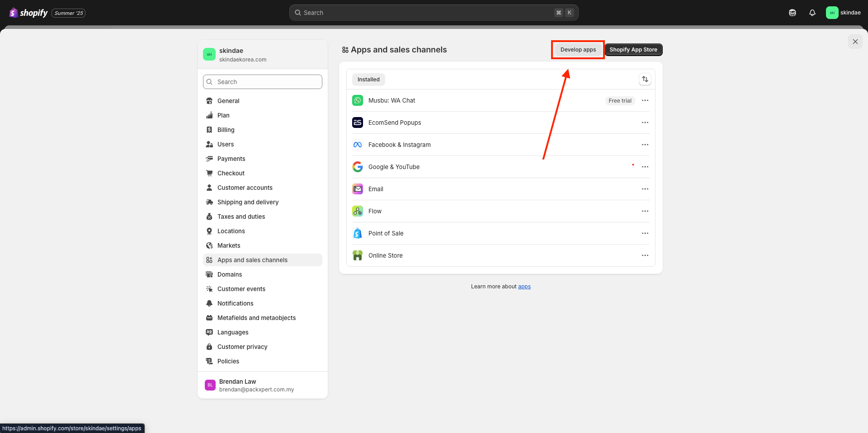The image size is (868, 433).
Task: Click the magnifier icon in the sidebar search
Action: point(209,82)
